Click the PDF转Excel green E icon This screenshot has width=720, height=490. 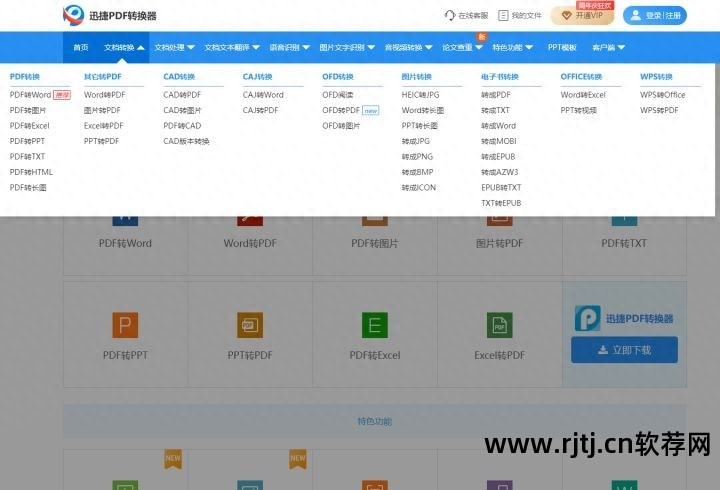tap(375, 325)
